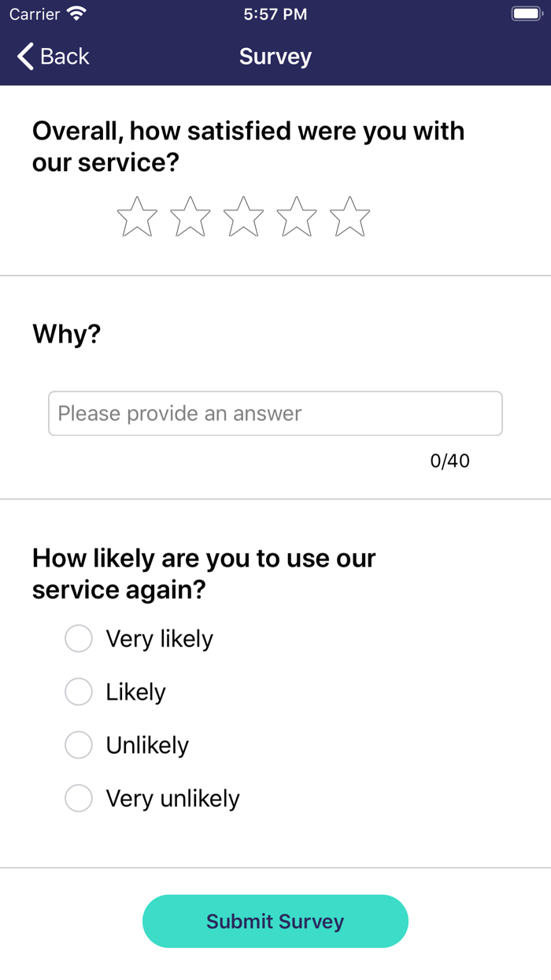Tap the back chevron arrow icon
The height and width of the screenshot is (980, 551).
(x=25, y=57)
